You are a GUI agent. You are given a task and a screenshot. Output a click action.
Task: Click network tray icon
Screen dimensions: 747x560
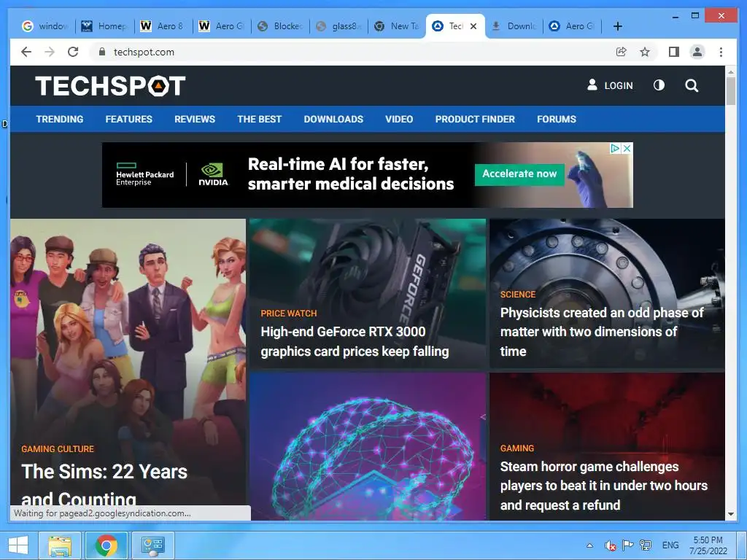tap(646, 545)
